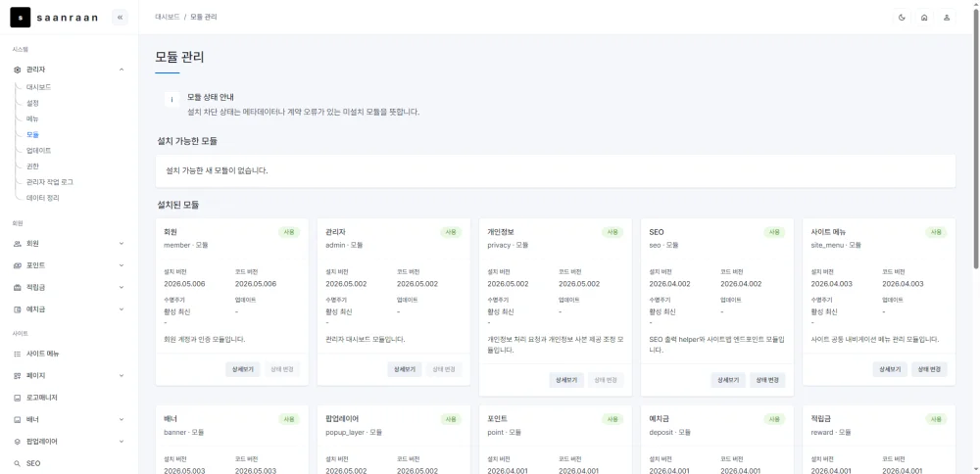Open 메뉴 in the sidebar submenu

(32, 118)
